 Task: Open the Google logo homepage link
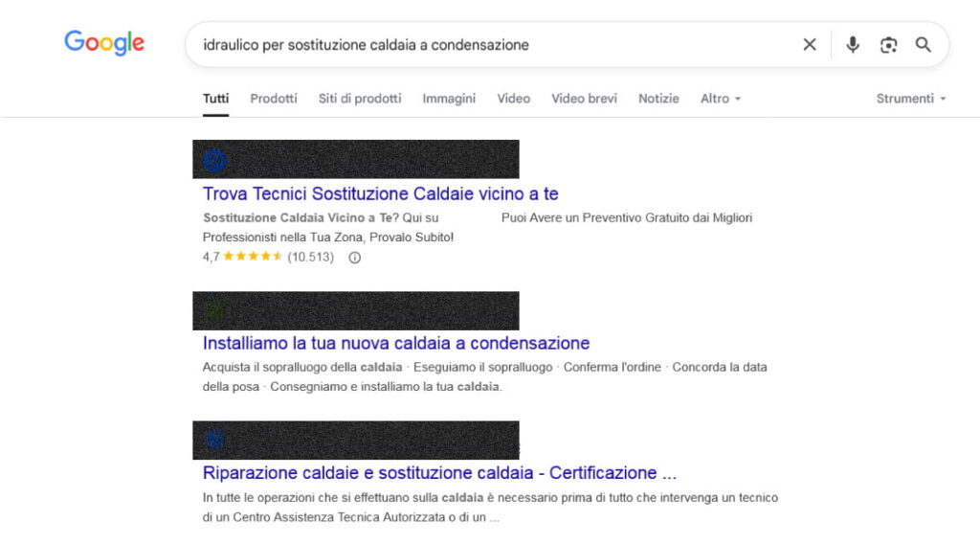tap(104, 42)
